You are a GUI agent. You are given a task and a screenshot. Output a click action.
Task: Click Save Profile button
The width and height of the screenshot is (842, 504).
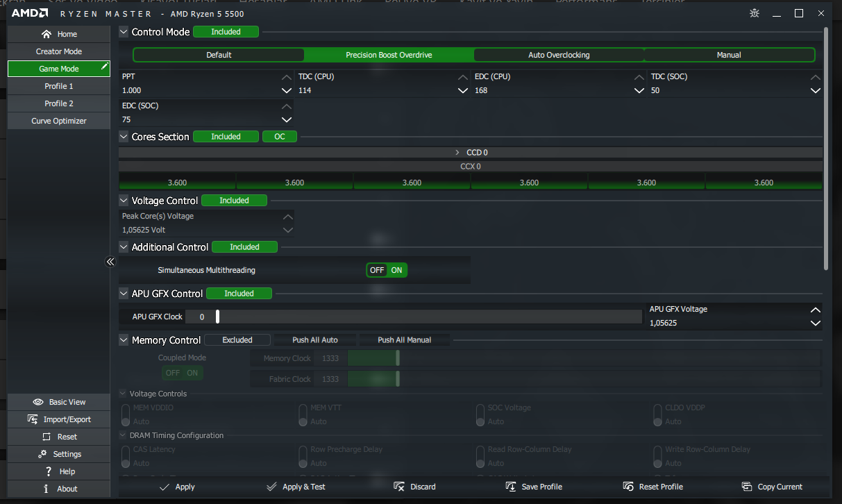pyautogui.click(x=534, y=487)
